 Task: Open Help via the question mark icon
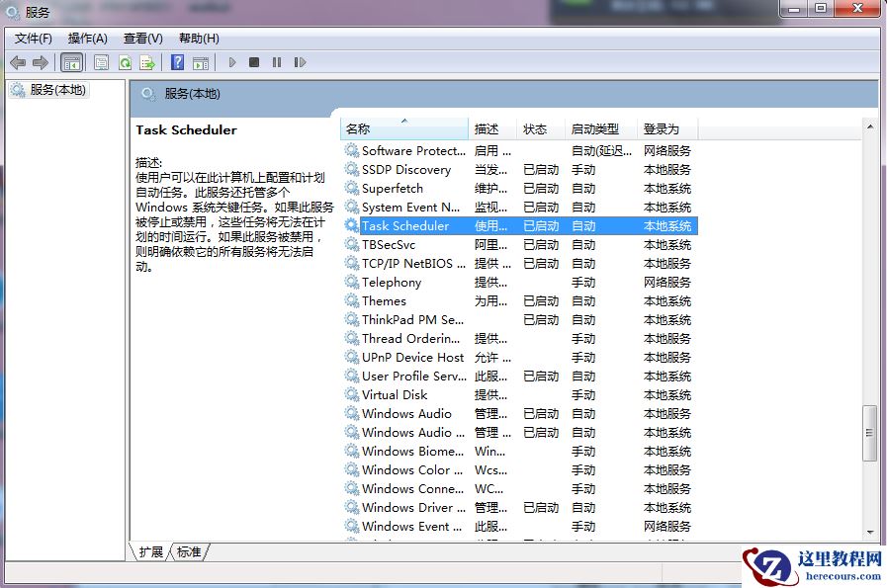[178, 62]
